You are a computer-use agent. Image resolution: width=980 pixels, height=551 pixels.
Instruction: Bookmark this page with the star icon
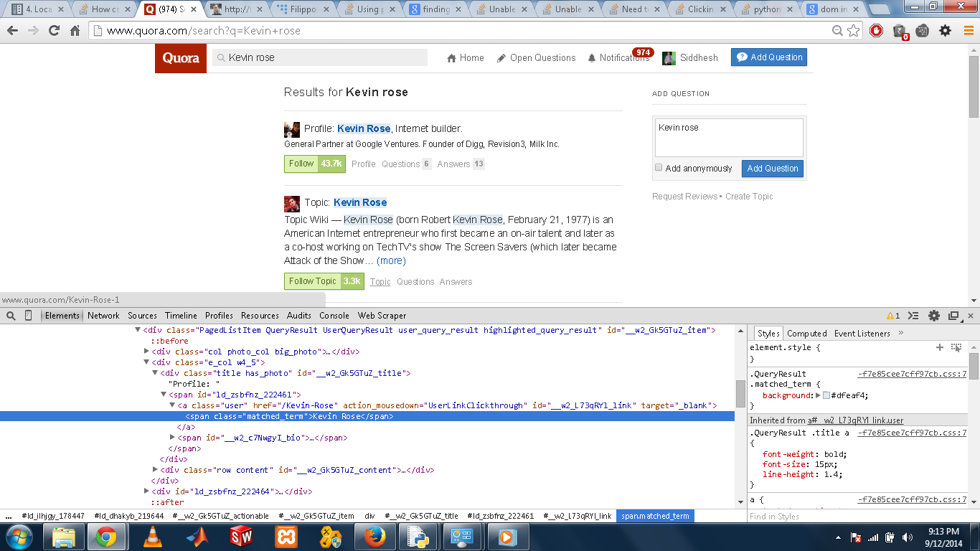tap(853, 31)
